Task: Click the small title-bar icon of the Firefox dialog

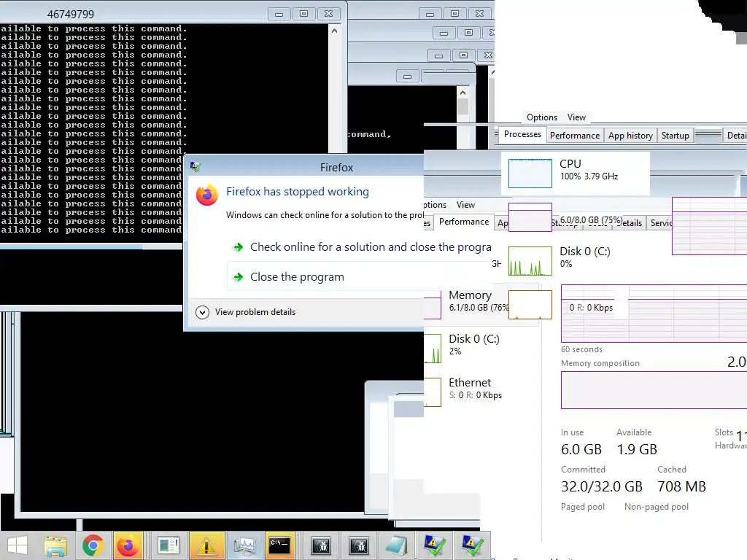Action: [196, 167]
